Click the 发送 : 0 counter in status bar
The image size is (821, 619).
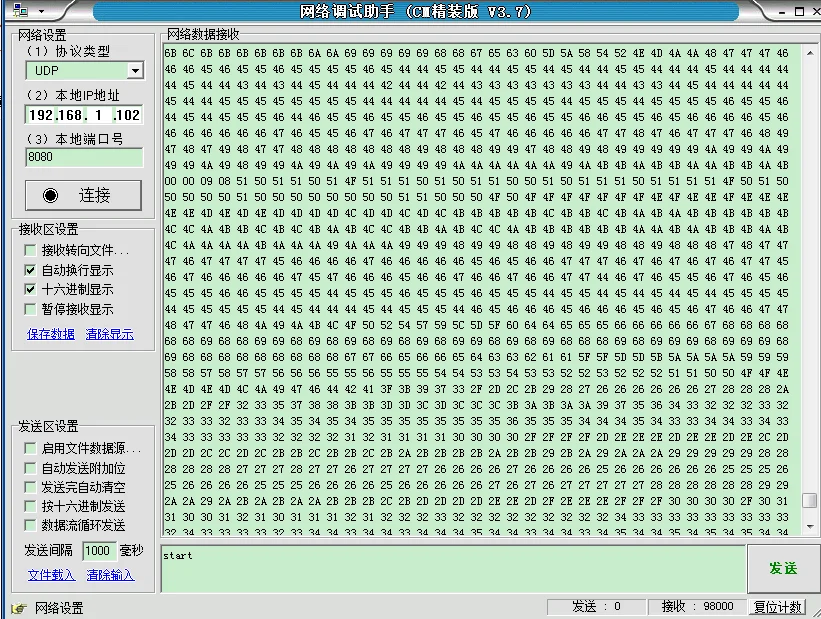point(596,606)
